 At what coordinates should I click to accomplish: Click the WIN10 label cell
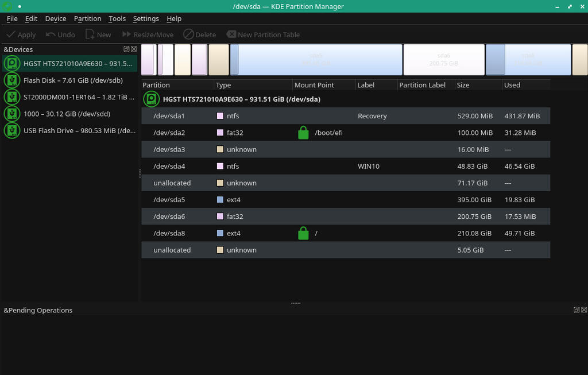coord(368,166)
